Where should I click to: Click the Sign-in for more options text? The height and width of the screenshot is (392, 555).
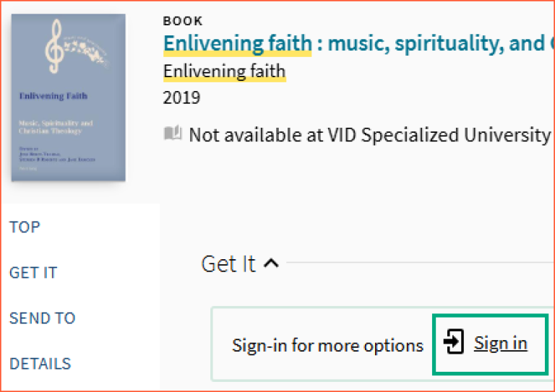(x=327, y=345)
